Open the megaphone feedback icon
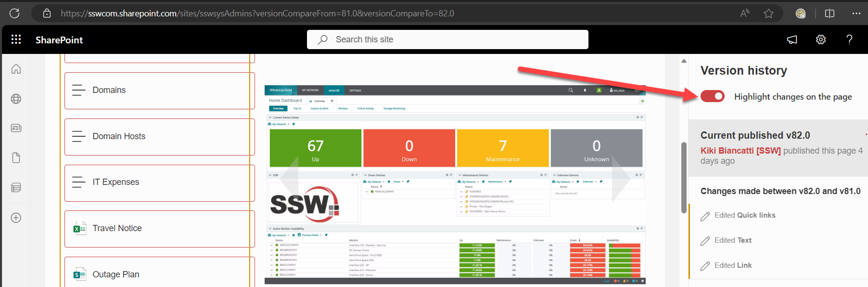 coord(792,39)
